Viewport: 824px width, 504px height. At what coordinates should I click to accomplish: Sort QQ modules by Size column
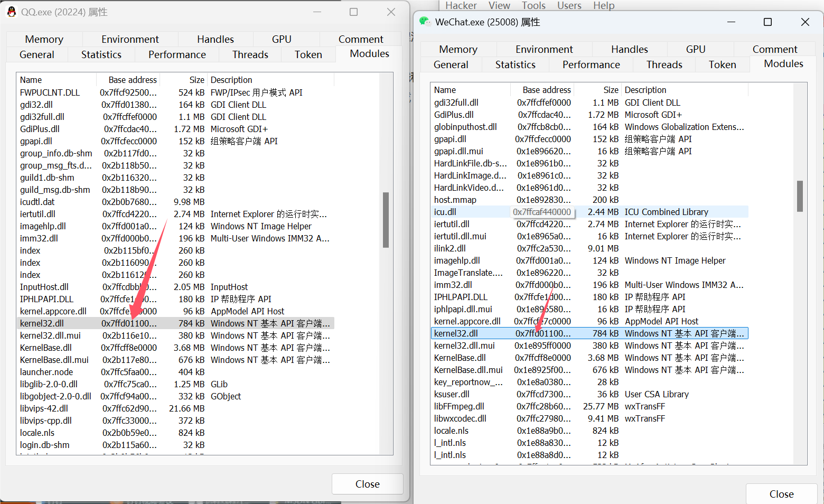point(184,80)
